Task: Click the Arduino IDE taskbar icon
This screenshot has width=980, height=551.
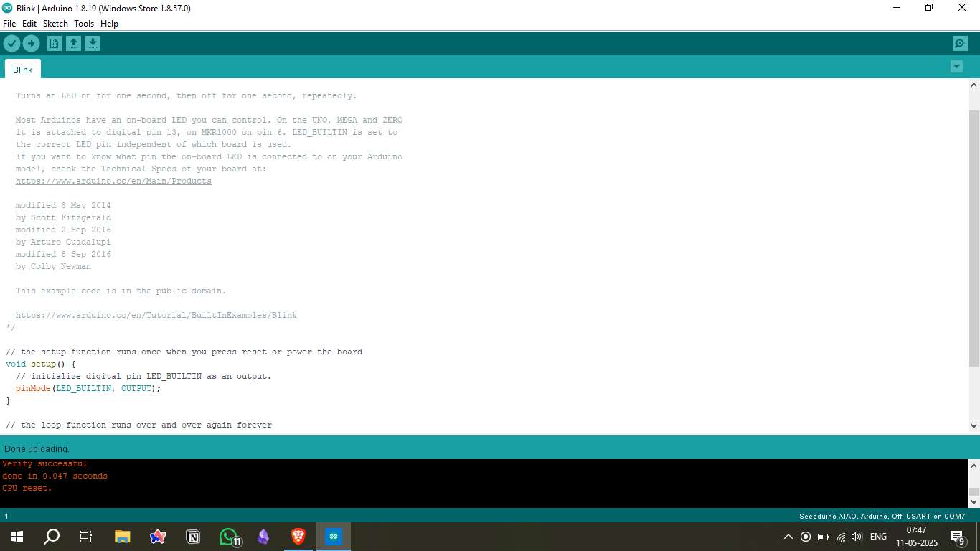Action: [x=334, y=537]
